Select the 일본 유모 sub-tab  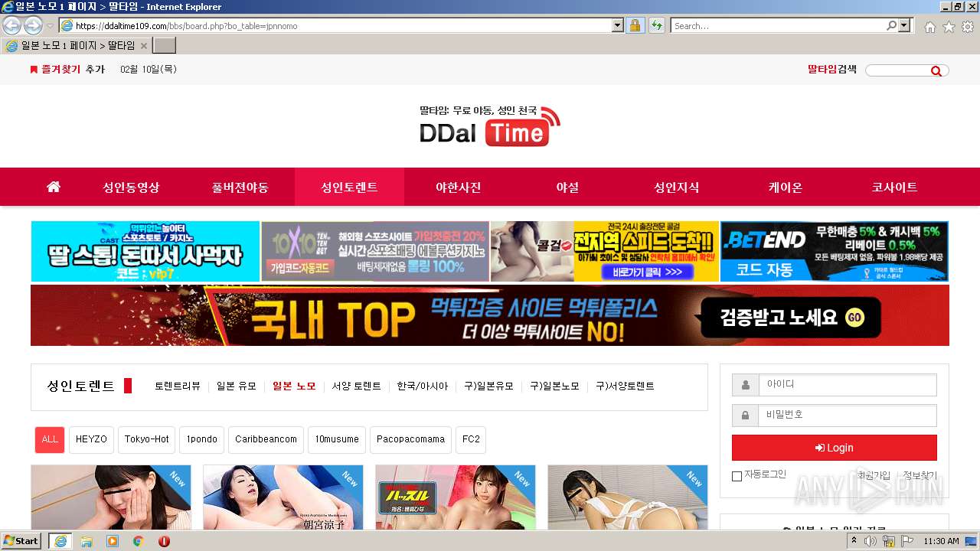tap(237, 386)
